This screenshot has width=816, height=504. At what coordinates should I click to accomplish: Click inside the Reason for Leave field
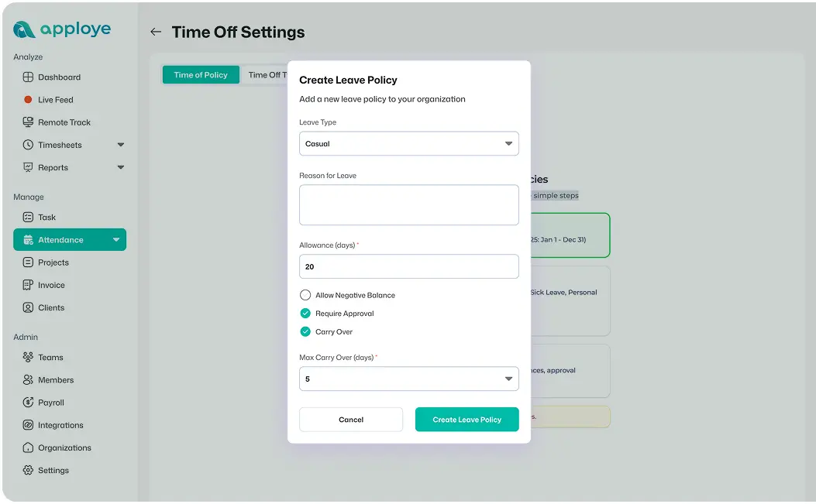408,204
